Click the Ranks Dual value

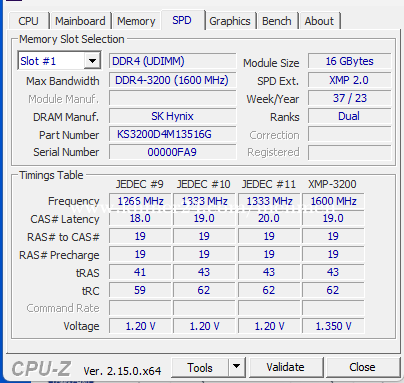tap(349, 116)
